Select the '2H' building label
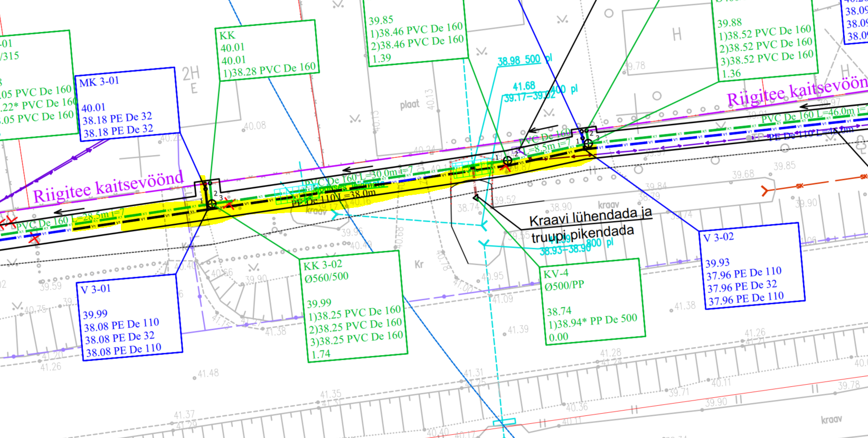The height and width of the screenshot is (438, 868). point(191,74)
